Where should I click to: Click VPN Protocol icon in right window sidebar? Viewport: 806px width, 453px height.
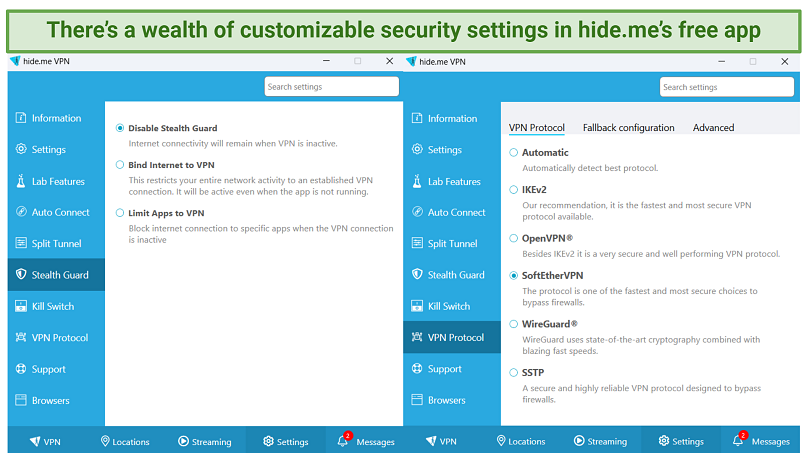[417, 337]
